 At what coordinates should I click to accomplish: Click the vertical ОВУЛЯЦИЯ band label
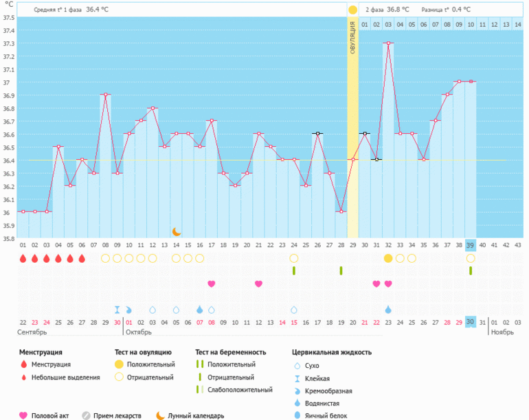352,38
